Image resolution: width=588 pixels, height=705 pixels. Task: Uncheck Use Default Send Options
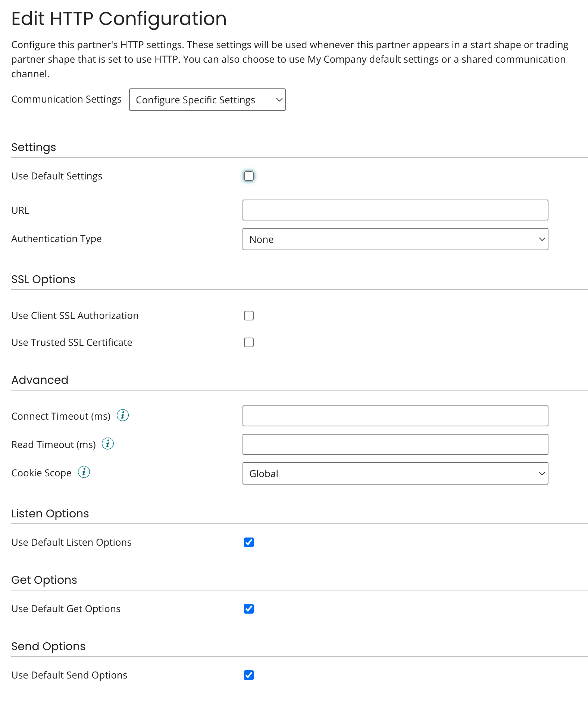coord(249,675)
